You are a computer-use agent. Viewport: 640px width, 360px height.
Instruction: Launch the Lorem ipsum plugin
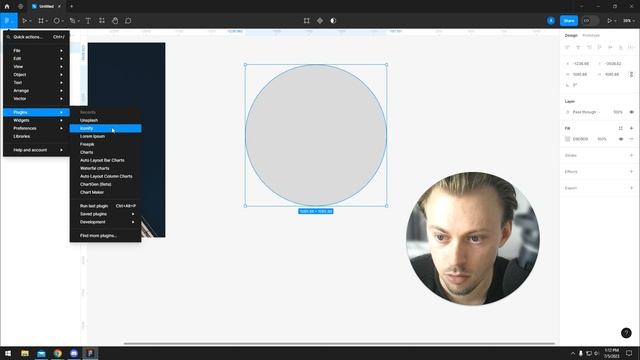click(106, 136)
